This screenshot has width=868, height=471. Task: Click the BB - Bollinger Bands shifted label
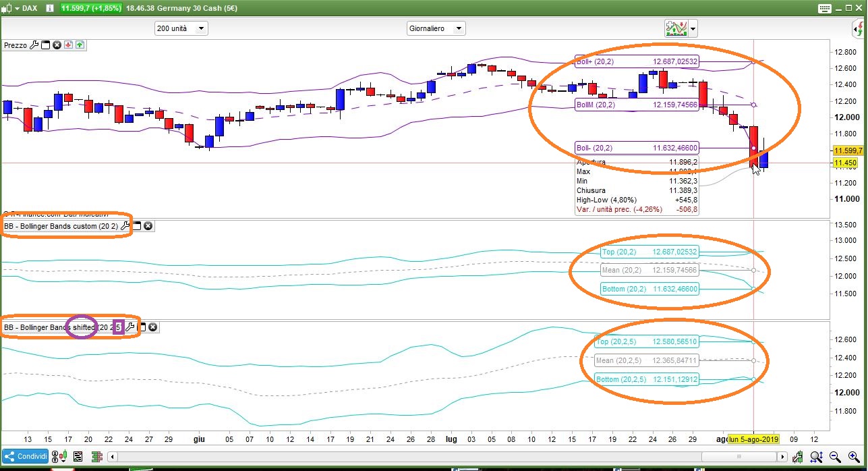pyautogui.click(x=63, y=327)
